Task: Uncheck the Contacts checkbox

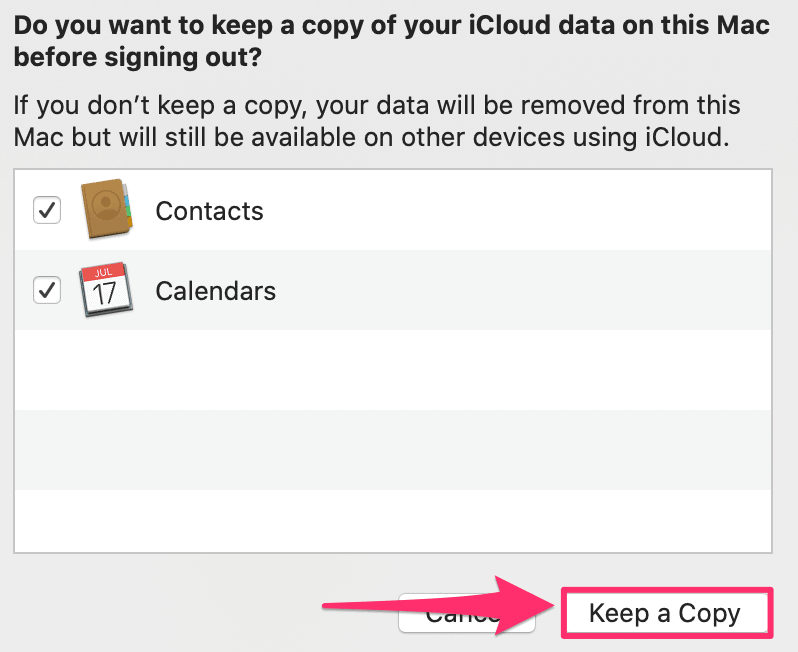Action: click(47, 210)
